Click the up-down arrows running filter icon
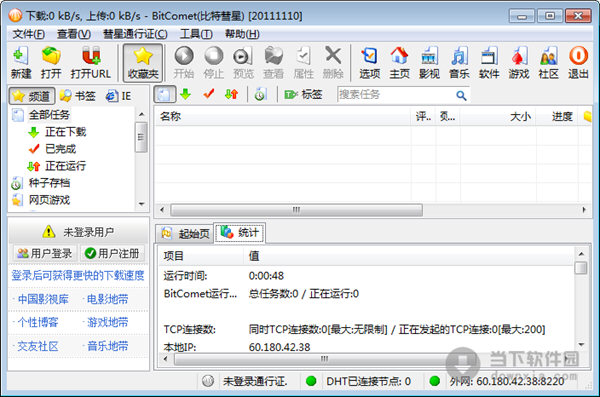600x397 pixels. point(232,94)
